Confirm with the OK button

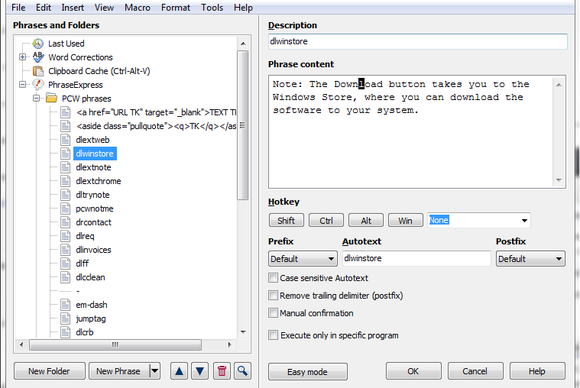[414, 371]
